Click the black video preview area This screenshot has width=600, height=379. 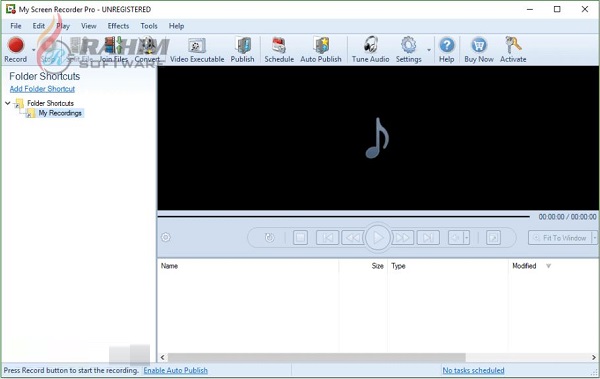pos(378,138)
